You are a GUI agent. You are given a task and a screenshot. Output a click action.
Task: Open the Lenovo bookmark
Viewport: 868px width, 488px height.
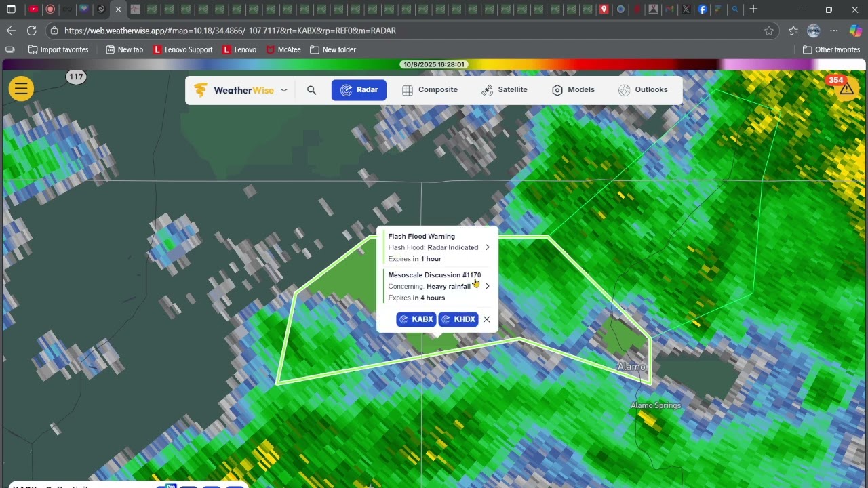pos(240,49)
